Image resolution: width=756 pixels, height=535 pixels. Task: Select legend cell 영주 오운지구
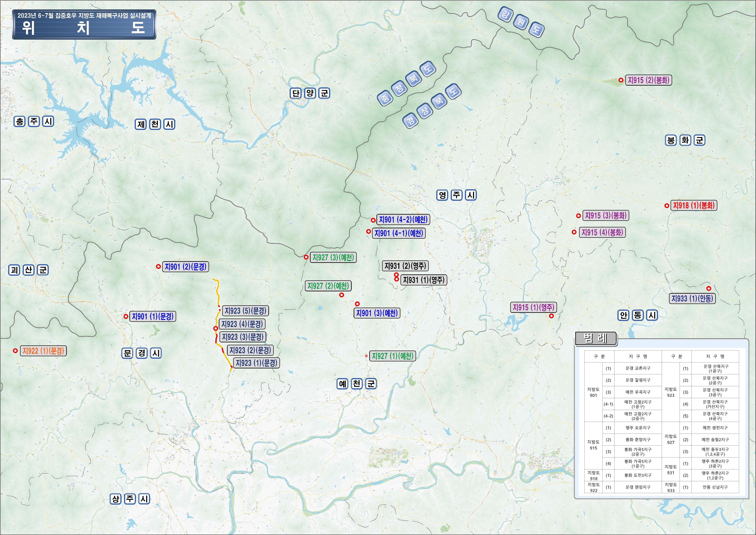coord(638,428)
